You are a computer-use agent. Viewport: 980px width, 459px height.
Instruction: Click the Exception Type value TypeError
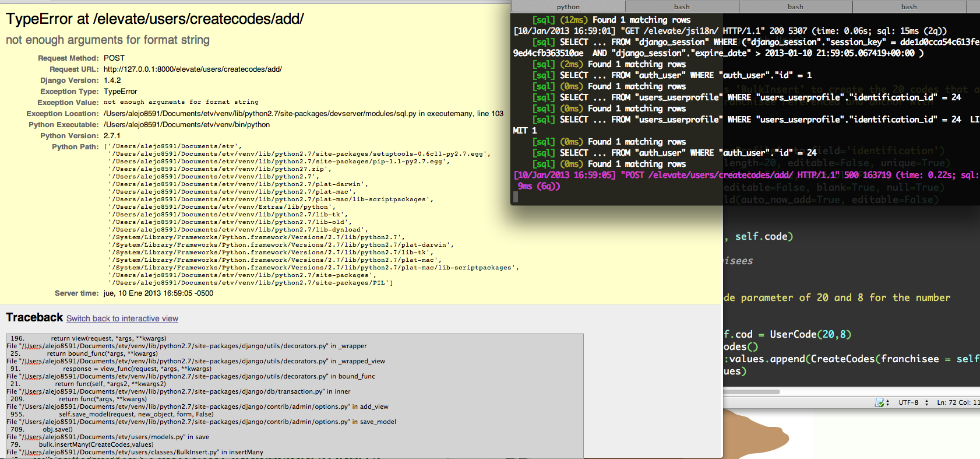(x=121, y=91)
